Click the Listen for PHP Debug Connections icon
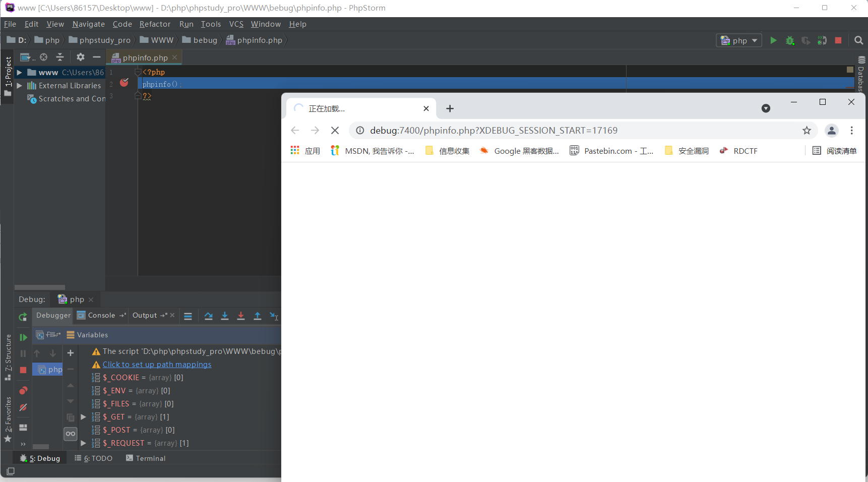 coord(822,40)
